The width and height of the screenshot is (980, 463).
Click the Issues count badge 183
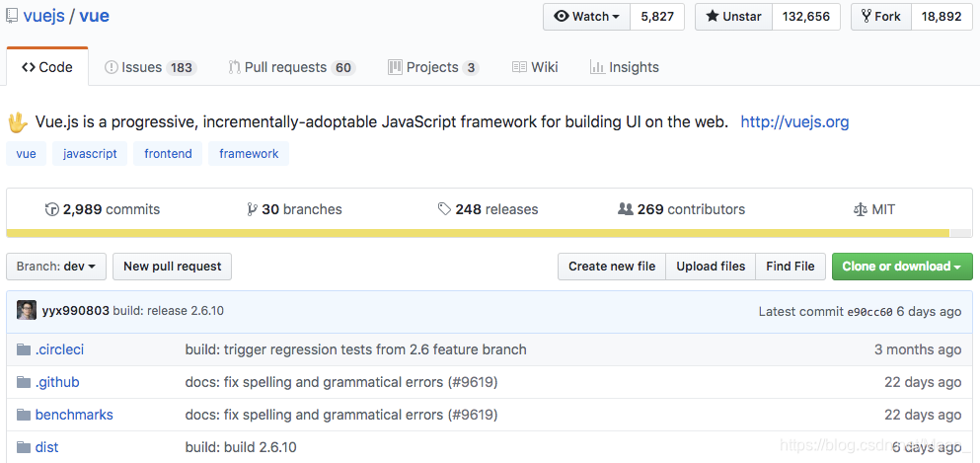(x=182, y=67)
